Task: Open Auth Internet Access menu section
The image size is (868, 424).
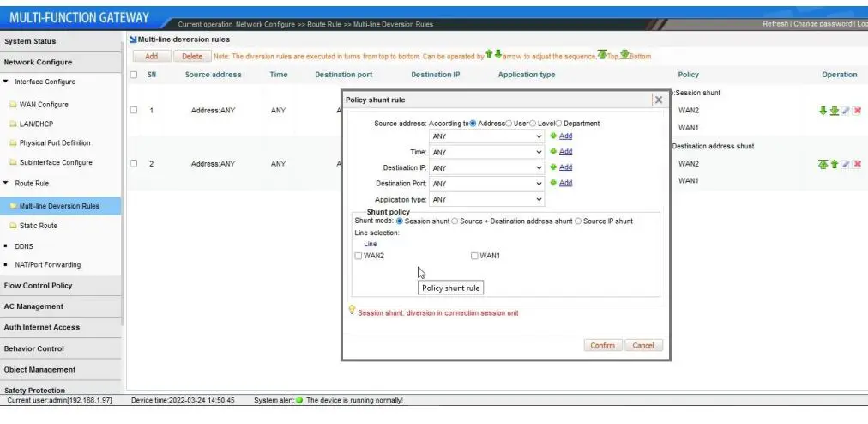Action: 60,328
